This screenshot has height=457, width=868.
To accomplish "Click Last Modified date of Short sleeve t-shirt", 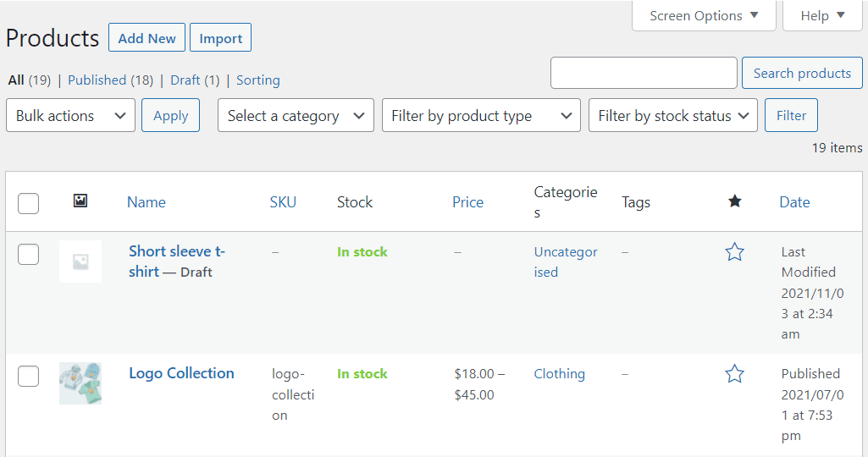I will 813,293.
